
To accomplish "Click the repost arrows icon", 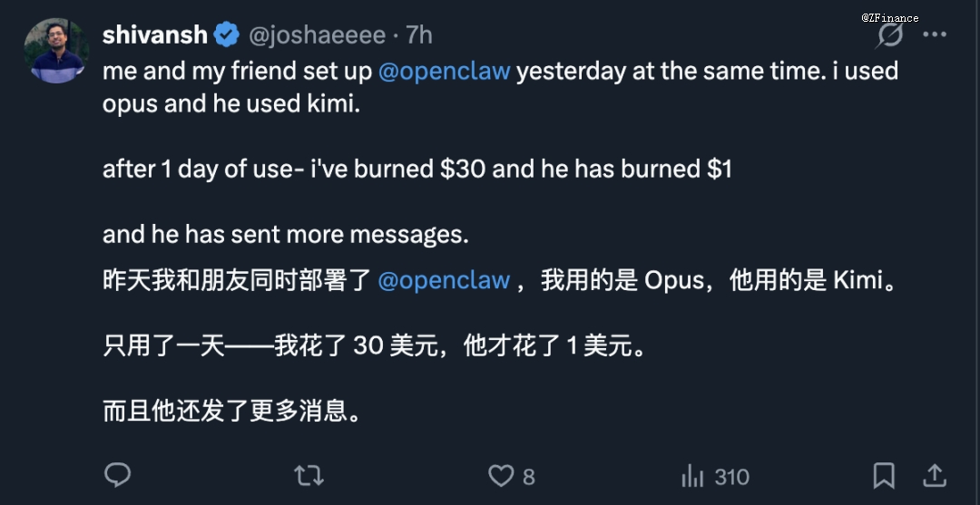I will (x=309, y=475).
